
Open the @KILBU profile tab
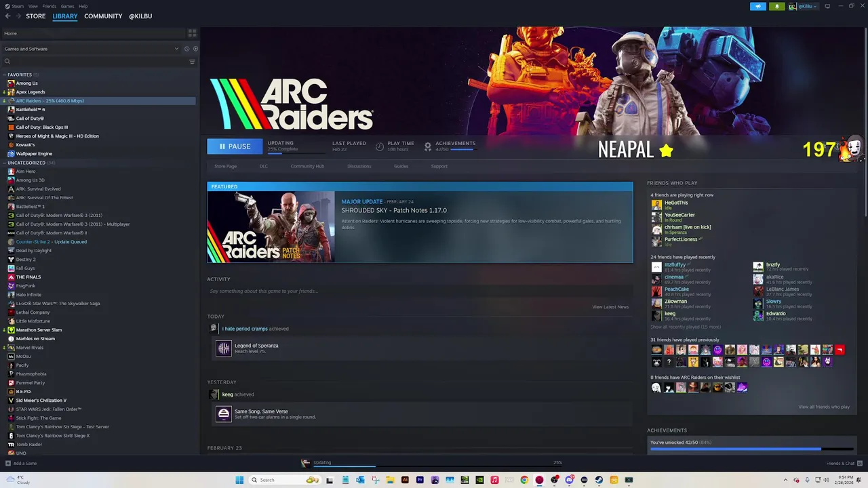140,16
